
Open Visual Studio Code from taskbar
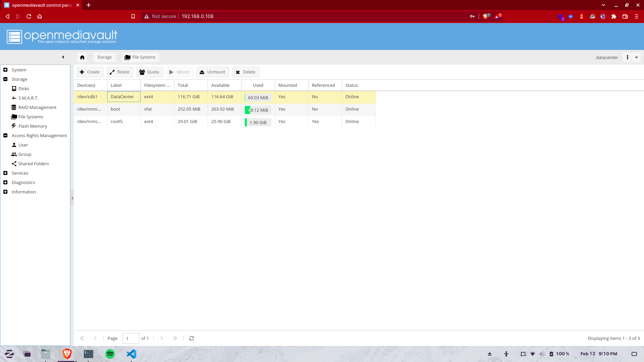coord(131,354)
